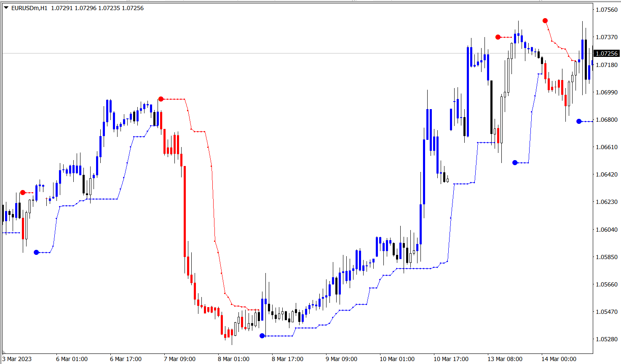Click the 3 Mar 2023 date label

point(17,359)
